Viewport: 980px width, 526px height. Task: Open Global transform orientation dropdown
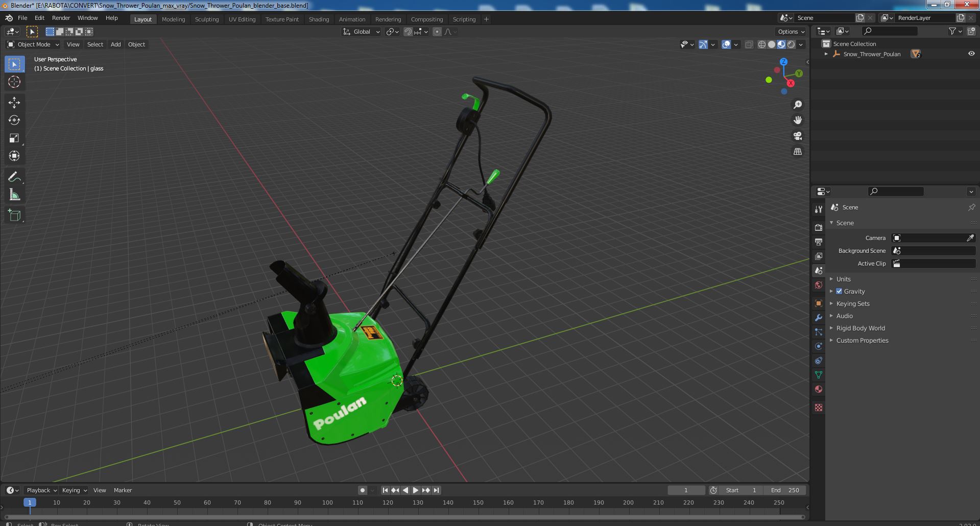tap(362, 32)
